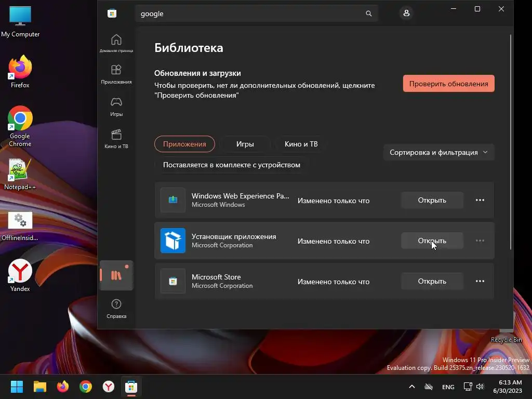Click Microsoft Store taskbar icon
The image size is (532, 399).
tap(131, 387)
